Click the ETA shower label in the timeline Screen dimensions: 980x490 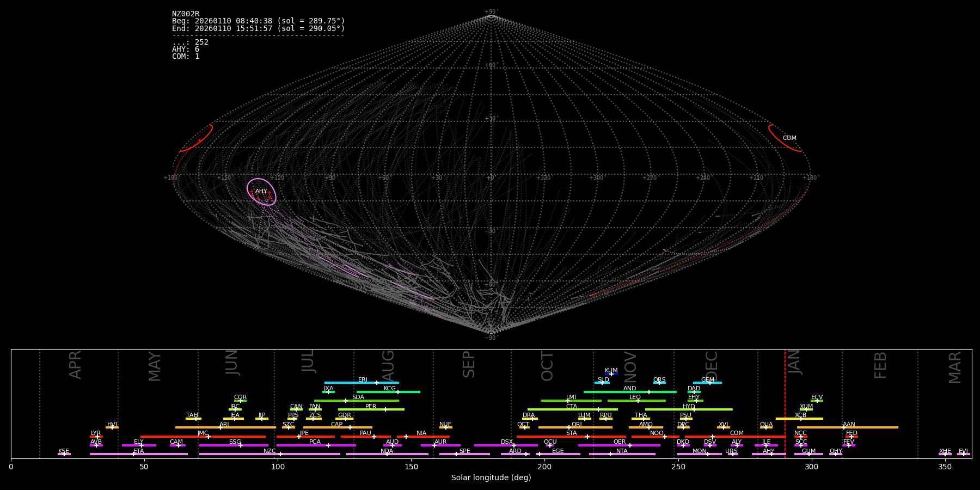click(x=139, y=451)
